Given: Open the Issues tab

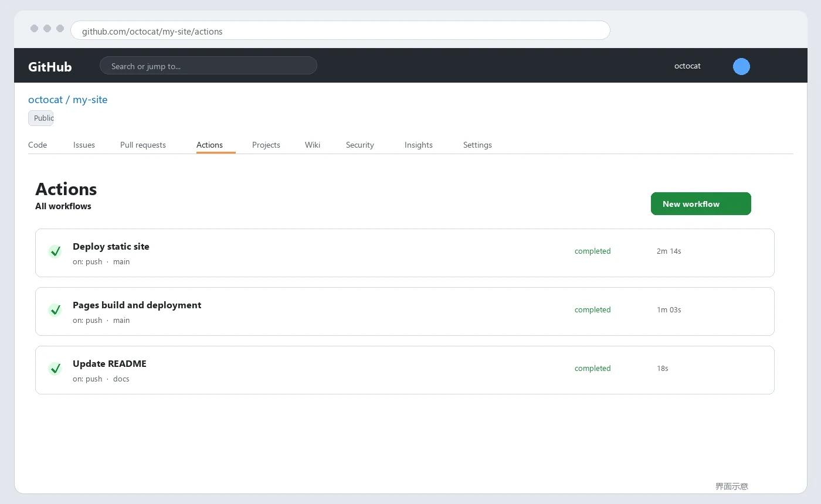Looking at the screenshot, I should click(84, 145).
